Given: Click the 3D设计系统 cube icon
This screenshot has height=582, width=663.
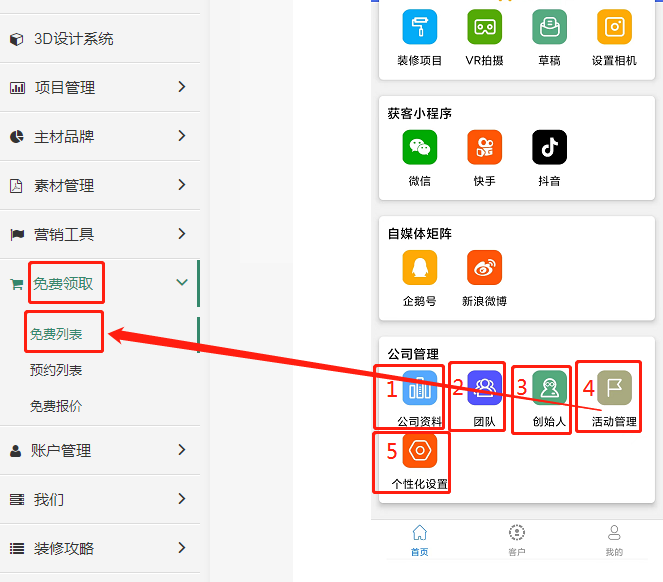Looking at the screenshot, I should coord(16,39).
